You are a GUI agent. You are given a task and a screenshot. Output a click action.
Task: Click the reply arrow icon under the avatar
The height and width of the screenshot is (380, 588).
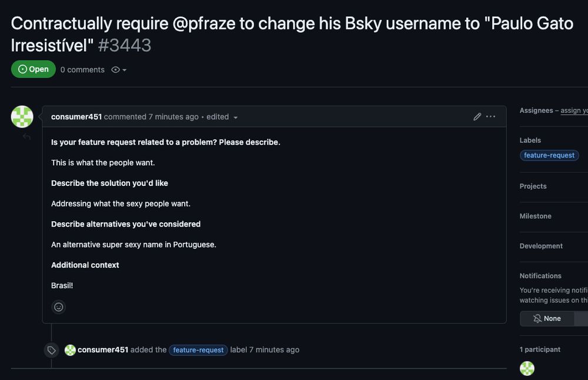[x=26, y=136]
